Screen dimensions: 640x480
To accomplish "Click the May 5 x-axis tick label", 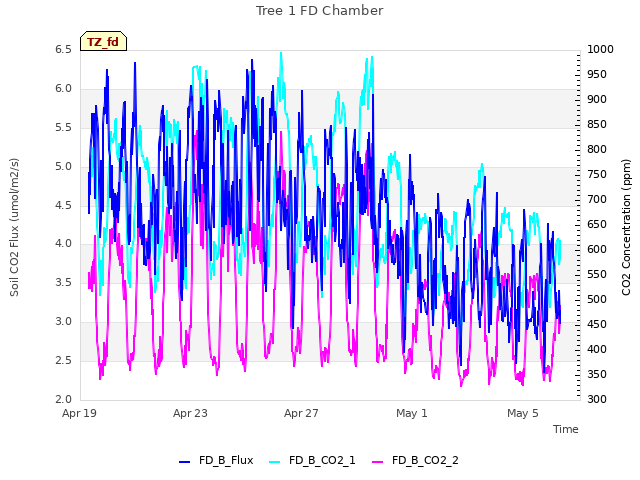I will [x=523, y=413].
